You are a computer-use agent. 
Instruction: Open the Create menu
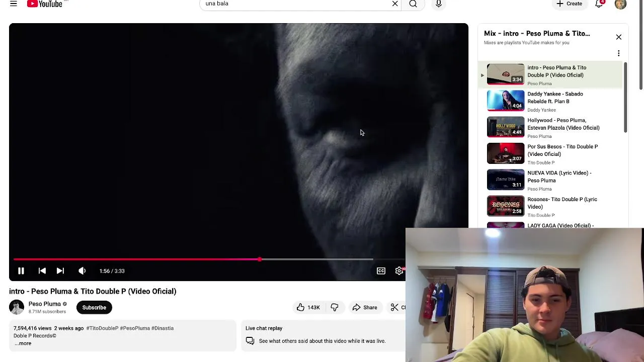569,4
